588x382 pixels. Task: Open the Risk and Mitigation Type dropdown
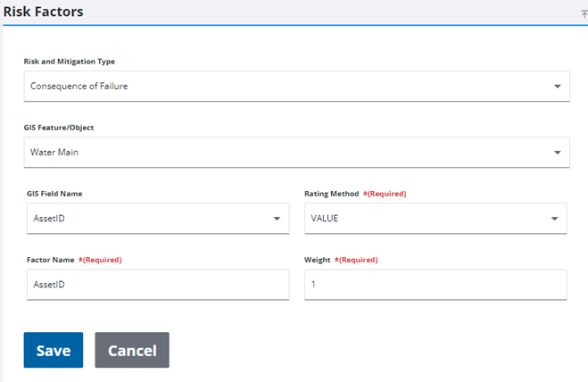pyautogui.click(x=295, y=87)
